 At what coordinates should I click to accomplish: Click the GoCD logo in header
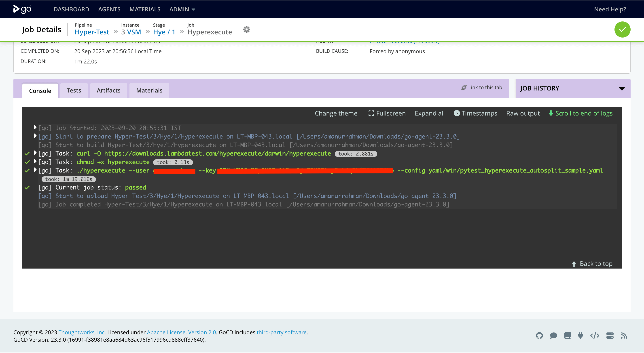(22, 9)
